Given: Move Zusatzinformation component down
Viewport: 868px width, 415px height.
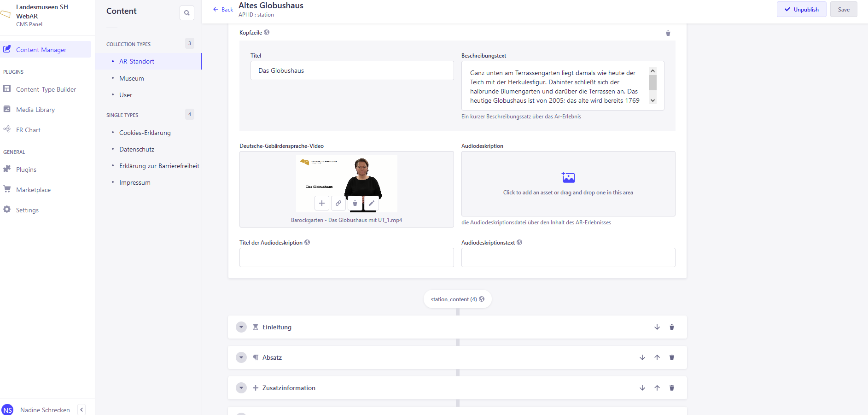Looking at the screenshot, I should [x=642, y=388].
